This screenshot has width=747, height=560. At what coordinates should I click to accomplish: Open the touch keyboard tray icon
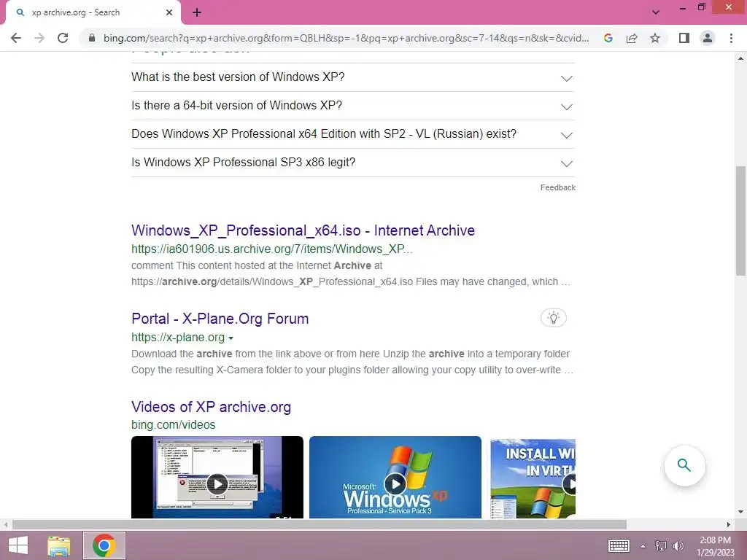coord(619,545)
